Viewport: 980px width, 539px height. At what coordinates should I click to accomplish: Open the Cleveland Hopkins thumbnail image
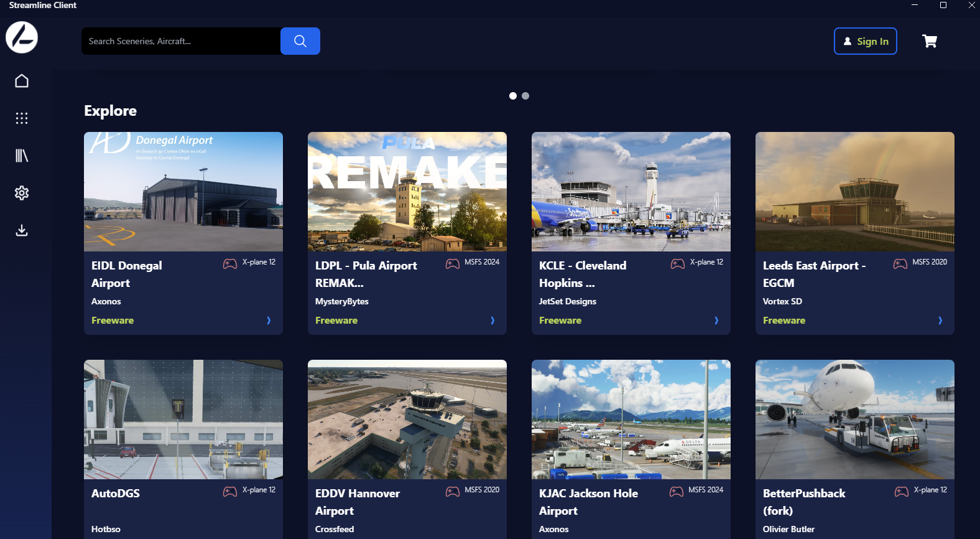631,192
